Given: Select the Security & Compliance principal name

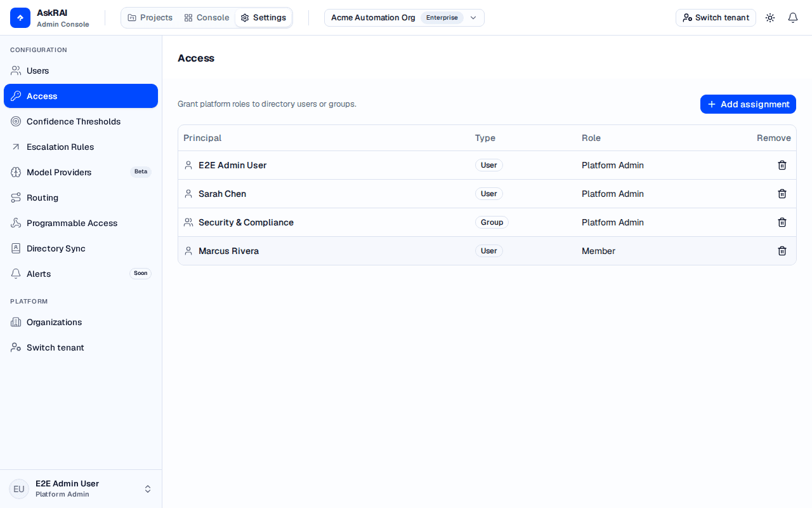Looking at the screenshot, I should (x=246, y=222).
